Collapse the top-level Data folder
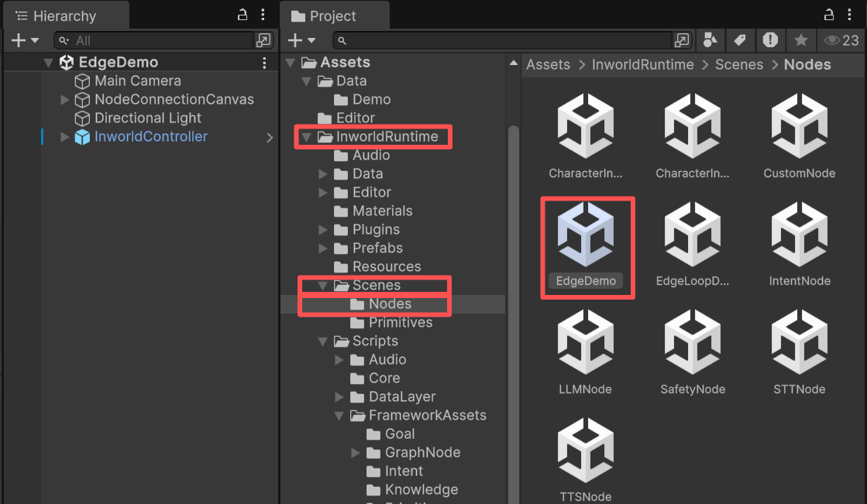The image size is (867, 504). [306, 81]
